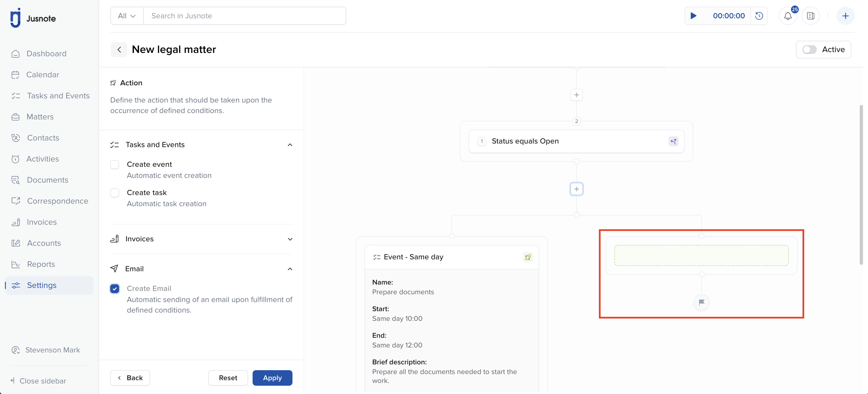Click the end flag node
The height and width of the screenshot is (394, 868).
pos(701,302)
